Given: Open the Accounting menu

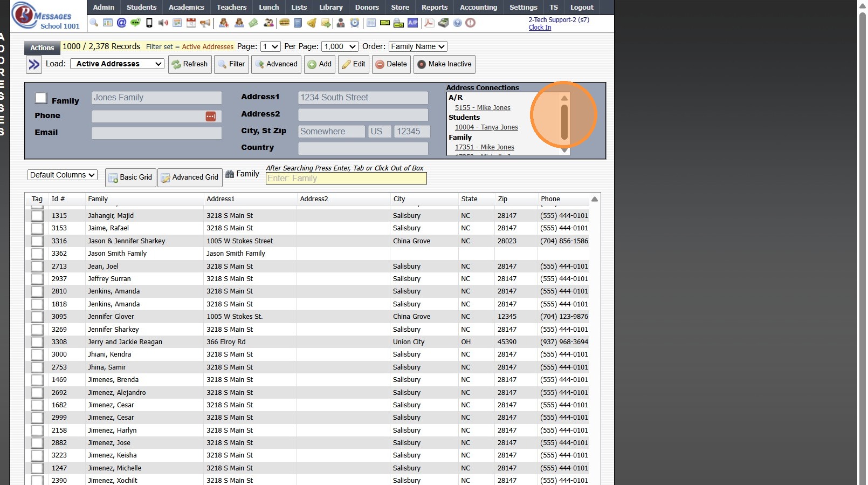Looking at the screenshot, I should click(x=478, y=8).
